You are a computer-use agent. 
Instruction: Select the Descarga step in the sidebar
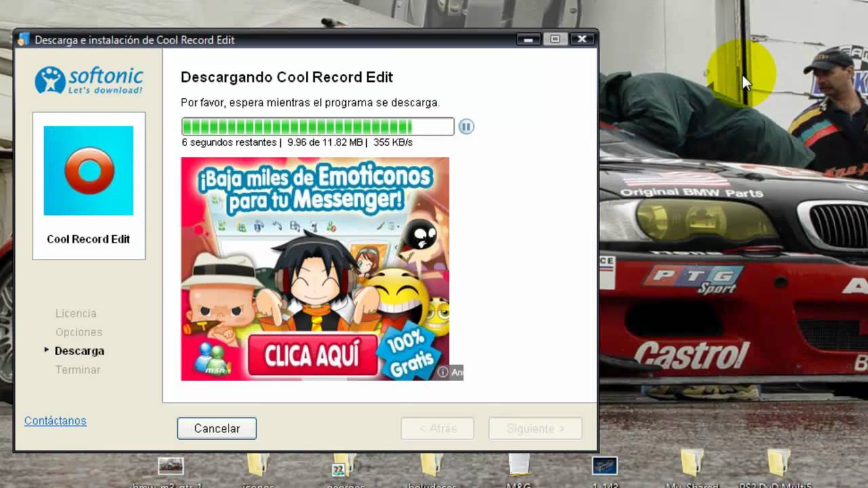79,351
